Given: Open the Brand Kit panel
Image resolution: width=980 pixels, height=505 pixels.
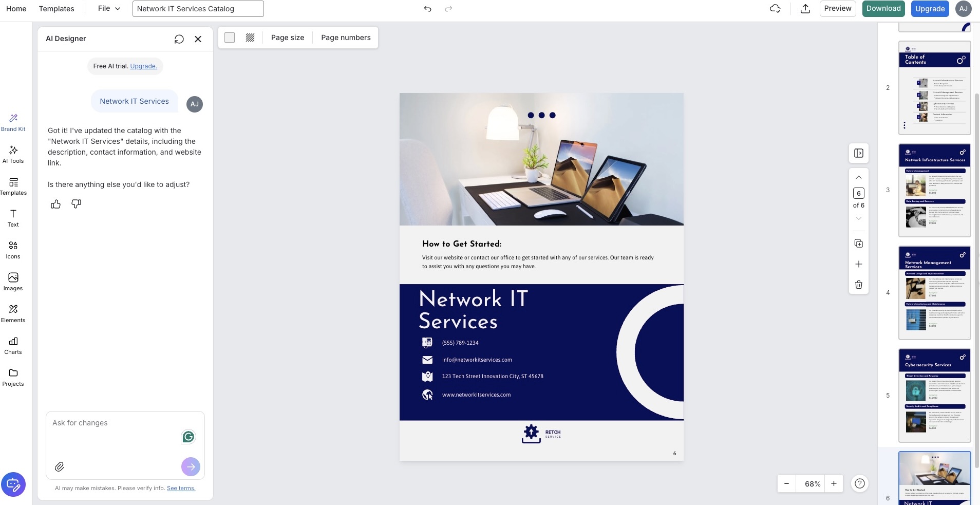Looking at the screenshot, I should click(13, 122).
